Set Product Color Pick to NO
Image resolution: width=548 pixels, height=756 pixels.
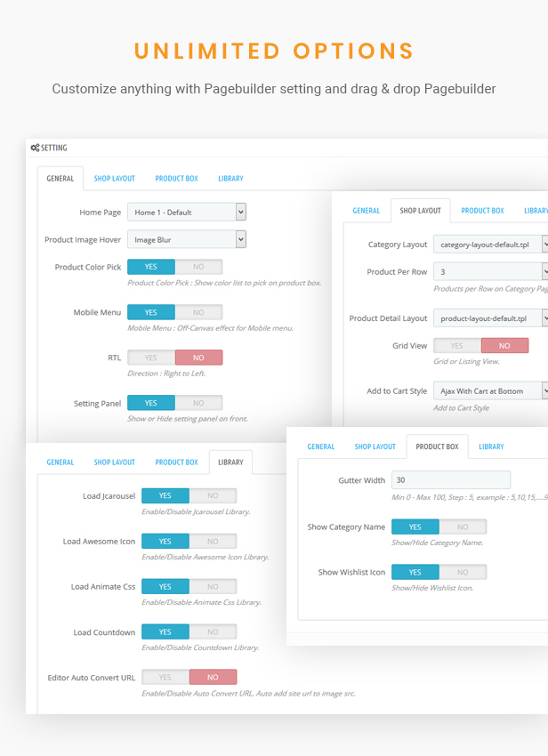(x=198, y=267)
